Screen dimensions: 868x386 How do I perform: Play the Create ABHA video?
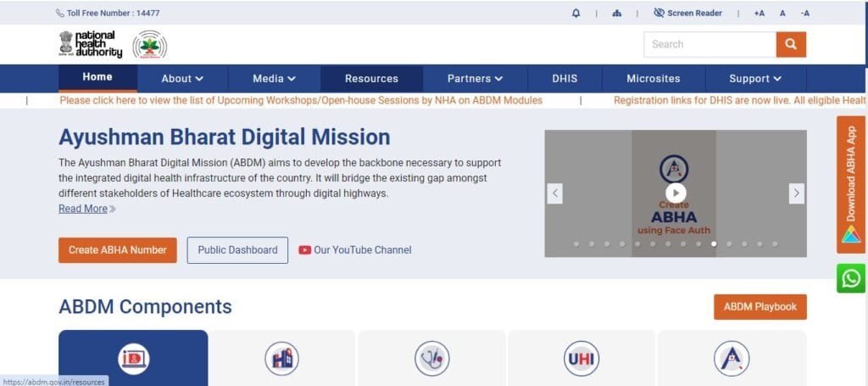(676, 193)
